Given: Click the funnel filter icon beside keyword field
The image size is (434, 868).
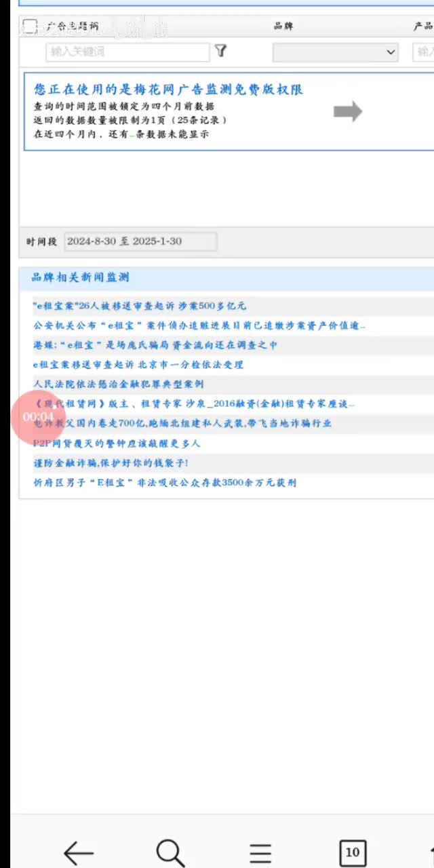Looking at the screenshot, I should pos(221,52).
